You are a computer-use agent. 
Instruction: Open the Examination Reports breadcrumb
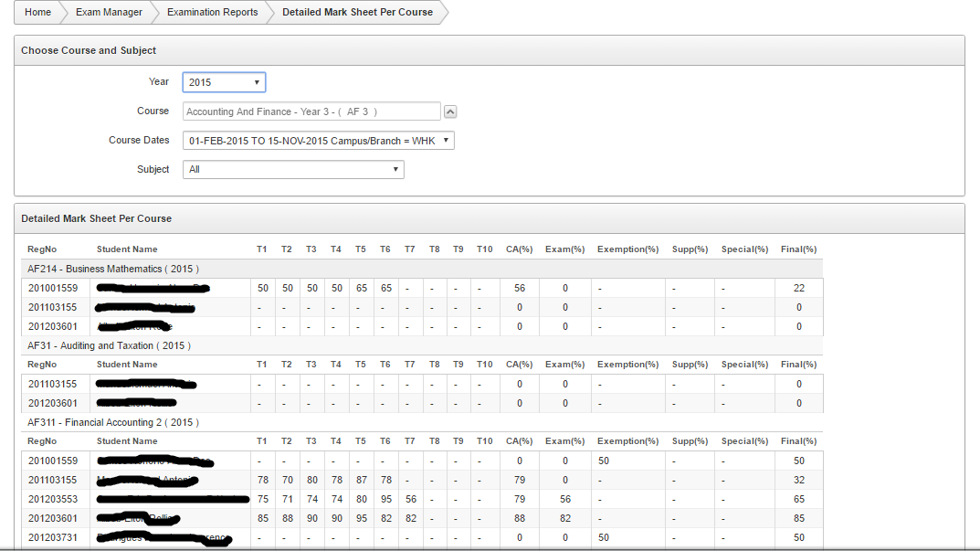212,12
